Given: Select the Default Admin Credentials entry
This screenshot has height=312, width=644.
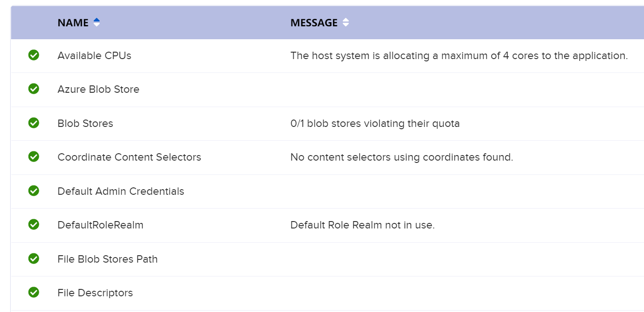Looking at the screenshot, I should pyautogui.click(x=121, y=191).
